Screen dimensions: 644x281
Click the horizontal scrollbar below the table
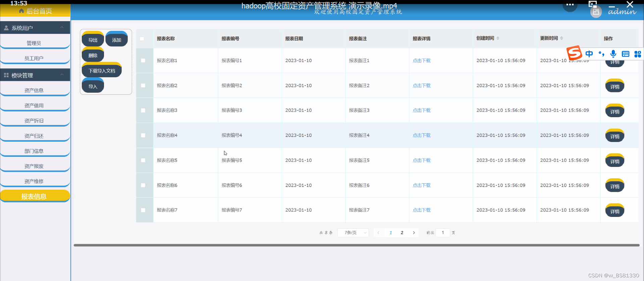point(357,245)
